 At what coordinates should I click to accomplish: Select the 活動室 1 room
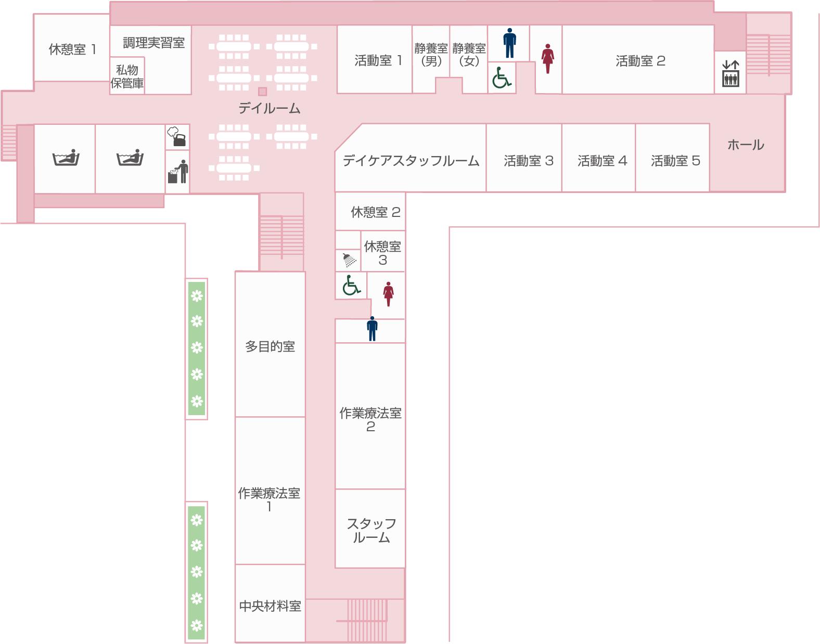coord(375,59)
